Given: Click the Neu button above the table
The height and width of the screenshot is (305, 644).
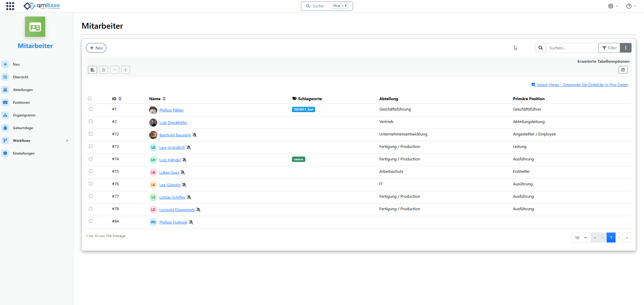Looking at the screenshot, I should (x=96, y=48).
